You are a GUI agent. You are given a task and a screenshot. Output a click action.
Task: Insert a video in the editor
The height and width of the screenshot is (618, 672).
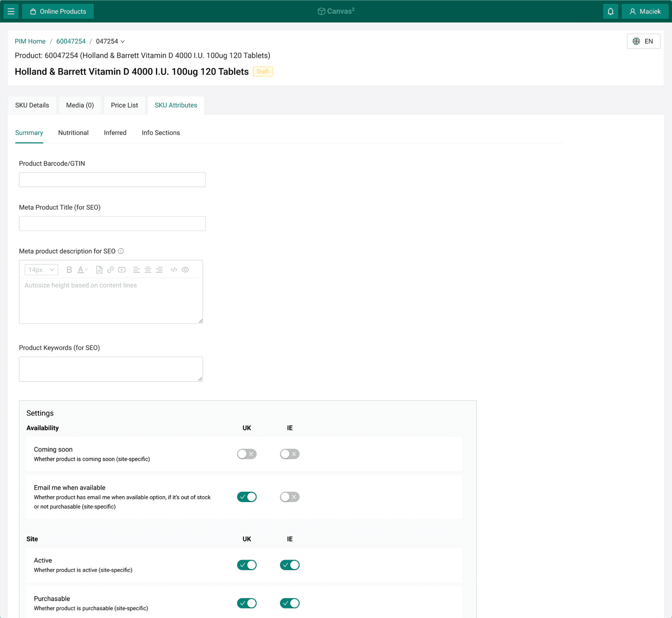122,270
